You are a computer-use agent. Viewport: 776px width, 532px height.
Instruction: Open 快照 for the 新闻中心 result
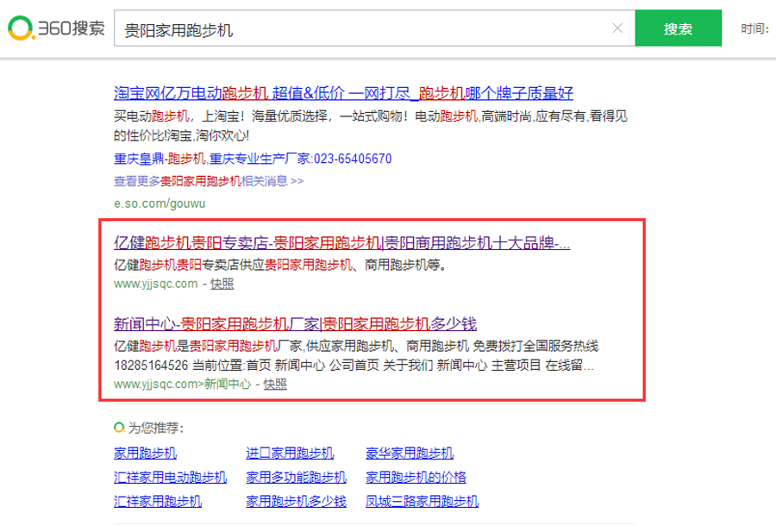(x=275, y=384)
